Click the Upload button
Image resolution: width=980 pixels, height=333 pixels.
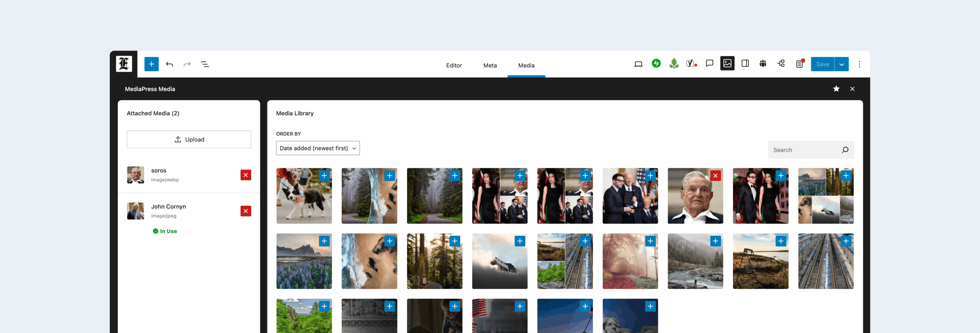tap(189, 139)
